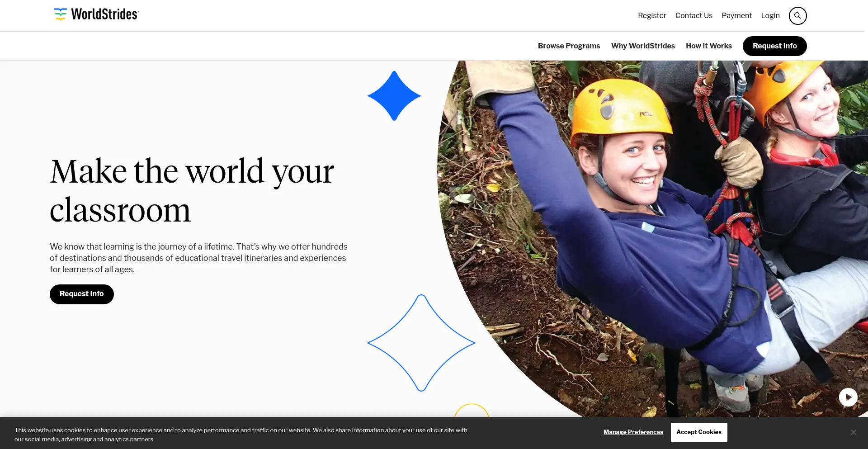
Task: Open the Why WorldStrides menu
Action: pos(642,46)
